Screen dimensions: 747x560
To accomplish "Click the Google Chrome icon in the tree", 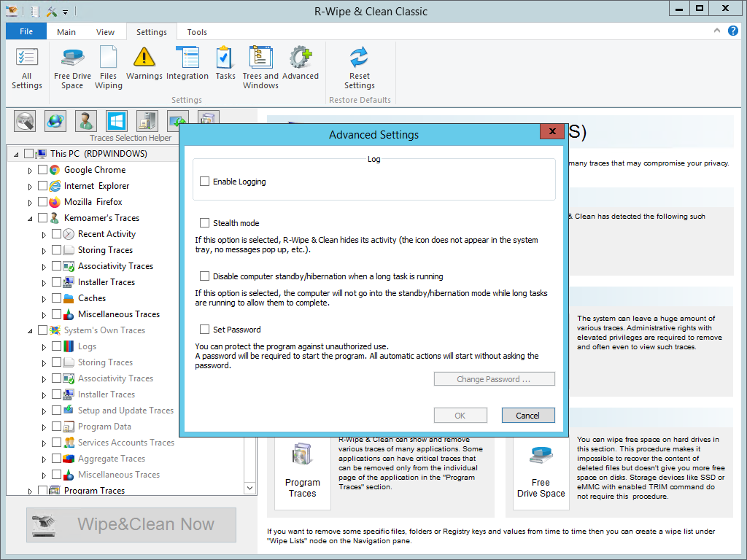I will tap(55, 170).
